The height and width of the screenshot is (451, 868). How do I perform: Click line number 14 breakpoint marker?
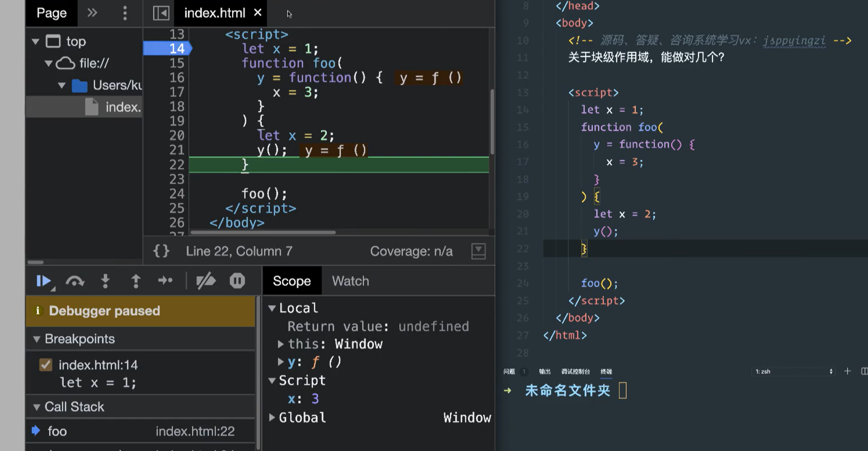coord(168,48)
